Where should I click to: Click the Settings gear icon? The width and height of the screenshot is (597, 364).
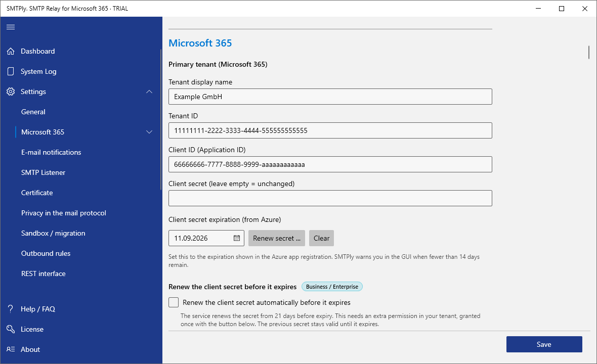(11, 92)
